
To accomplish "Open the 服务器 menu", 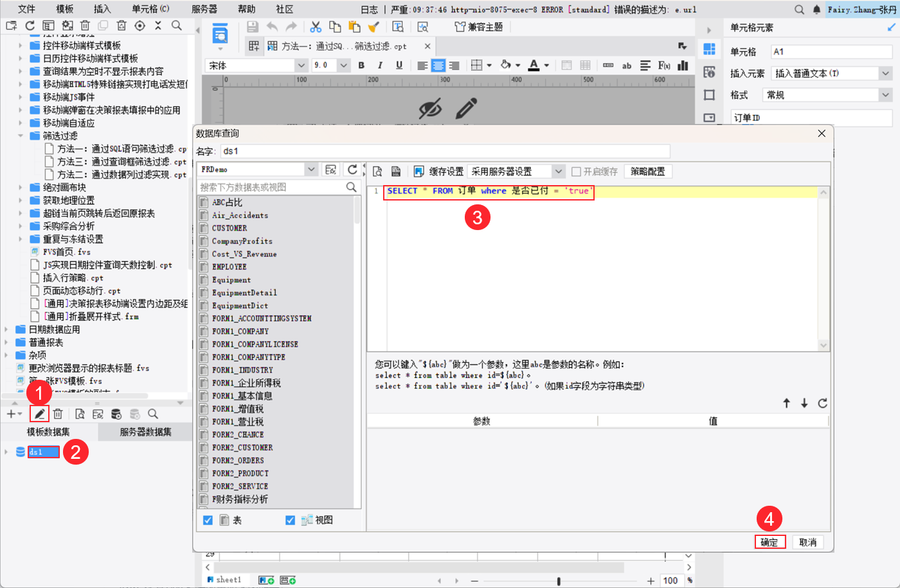I will pyautogui.click(x=204, y=9).
